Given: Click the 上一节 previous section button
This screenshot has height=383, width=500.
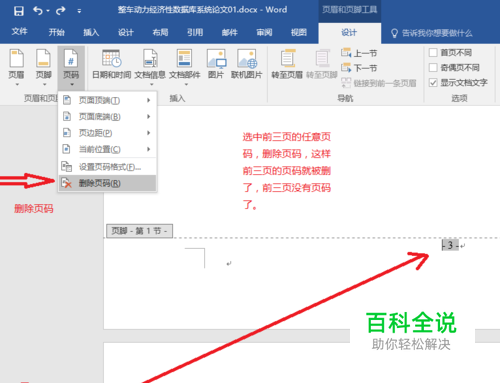Looking at the screenshot, I should click(359, 53).
